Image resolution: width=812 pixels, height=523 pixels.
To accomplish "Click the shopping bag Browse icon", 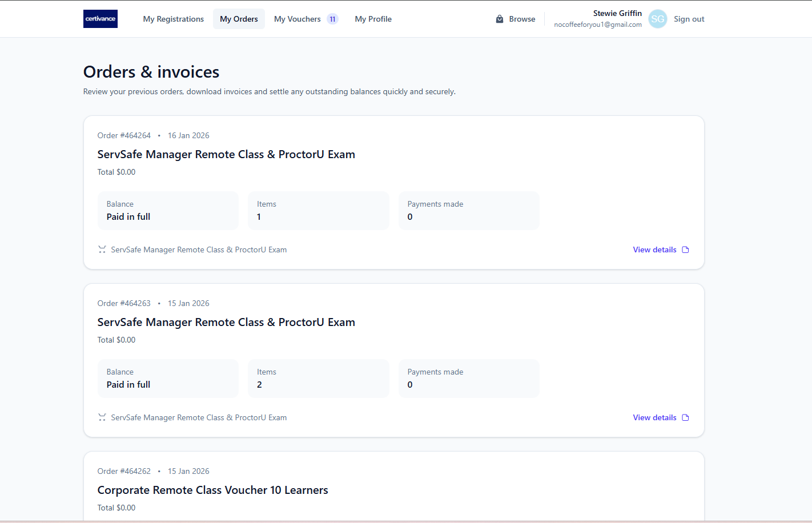I will [500, 19].
